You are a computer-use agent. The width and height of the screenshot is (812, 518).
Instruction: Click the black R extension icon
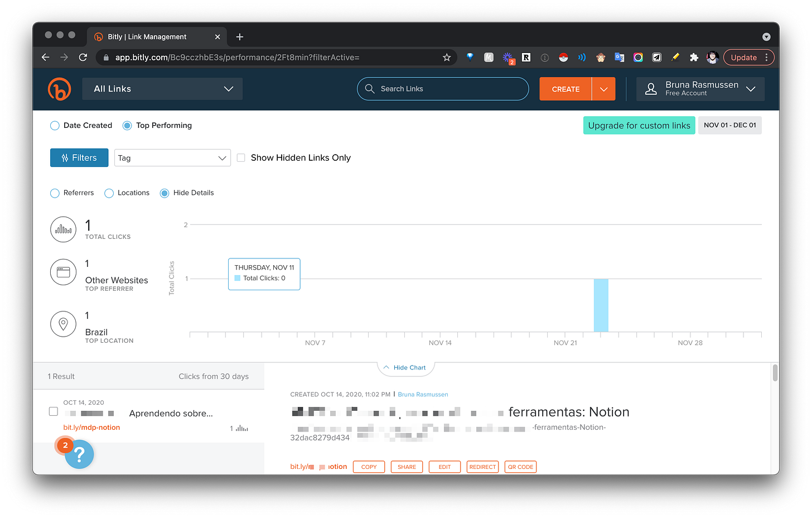526,57
